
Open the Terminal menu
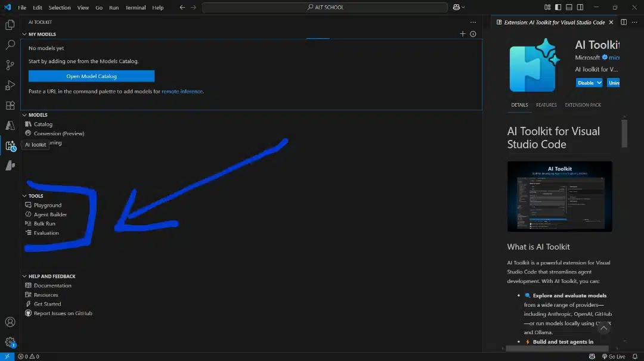coord(135,7)
